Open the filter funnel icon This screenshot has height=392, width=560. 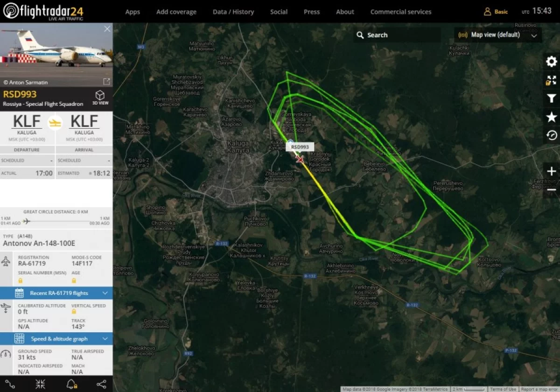point(551,98)
